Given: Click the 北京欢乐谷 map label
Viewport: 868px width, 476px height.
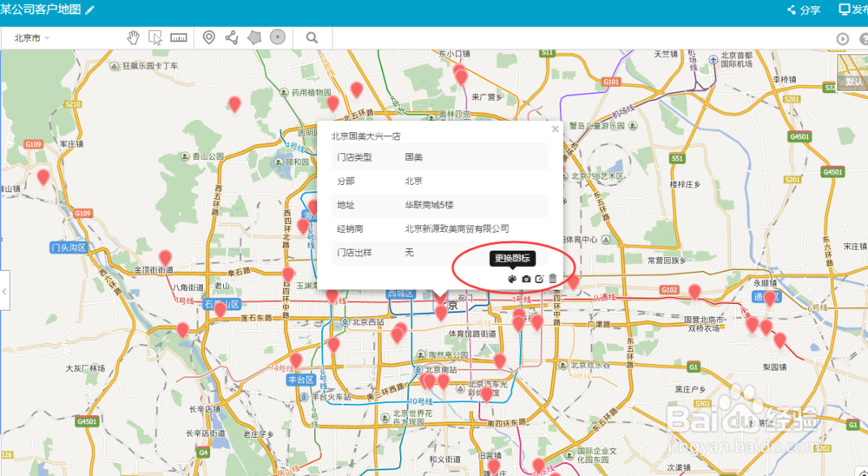Looking at the screenshot, I should [590, 365].
